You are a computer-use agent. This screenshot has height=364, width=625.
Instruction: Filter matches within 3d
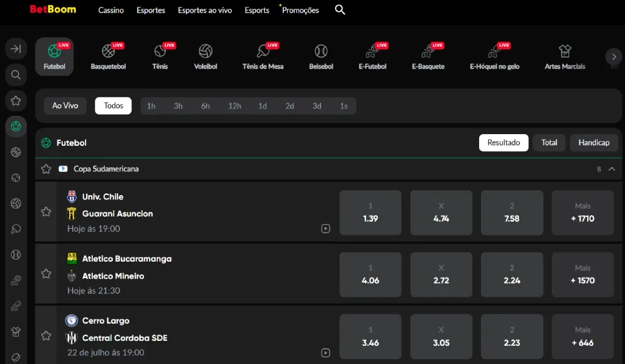[x=317, y=106]
